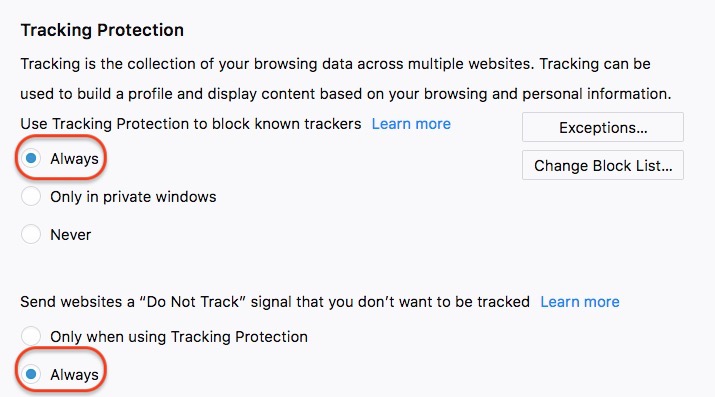Open Learn more link beside known trackers

(411, 124)
